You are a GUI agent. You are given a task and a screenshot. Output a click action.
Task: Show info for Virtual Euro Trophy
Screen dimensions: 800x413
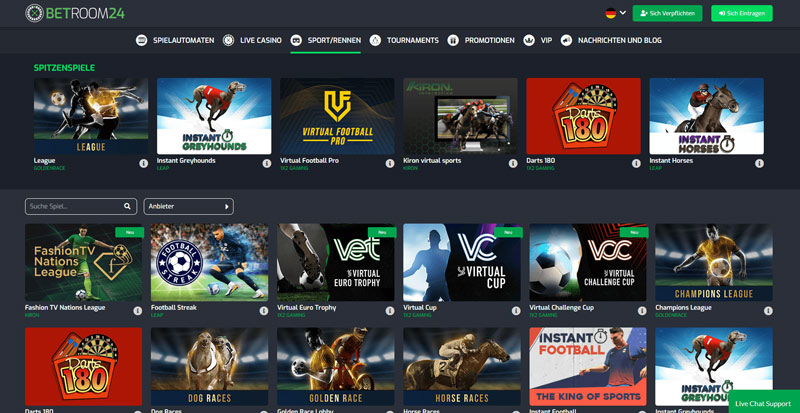pos(390,311)
